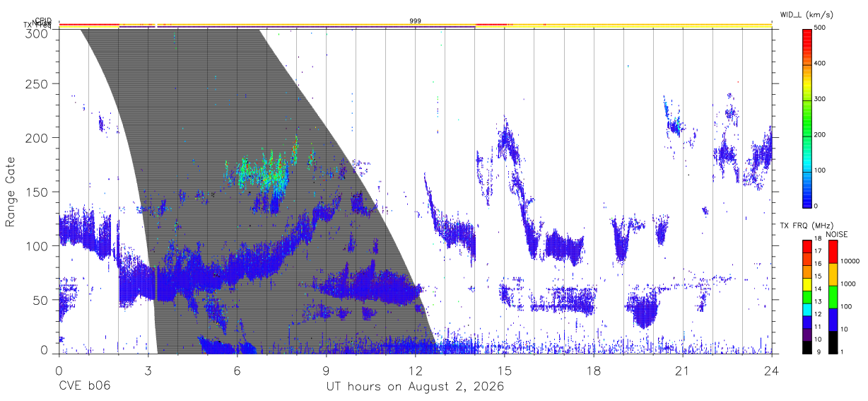Image resolution: width=868 pixels, height=401 pixels.
Task: Click the x-axis tick label 21
Action: (x=683, y=370)
